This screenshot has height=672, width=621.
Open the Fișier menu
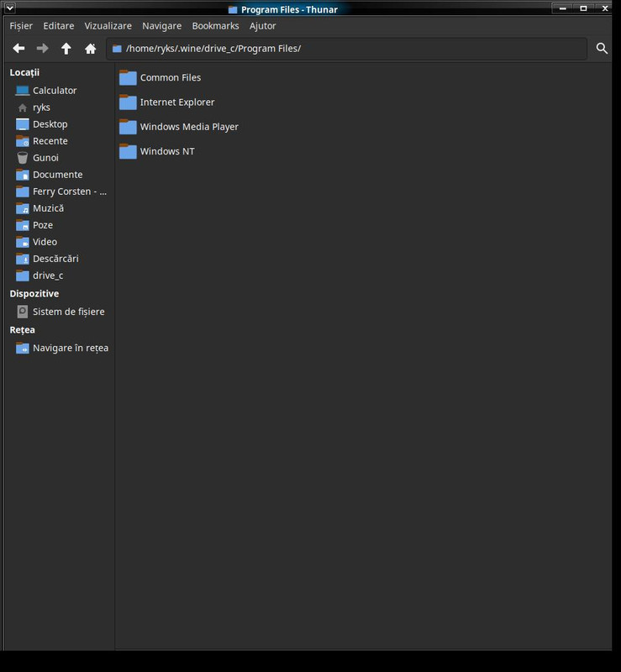point(21,26)
